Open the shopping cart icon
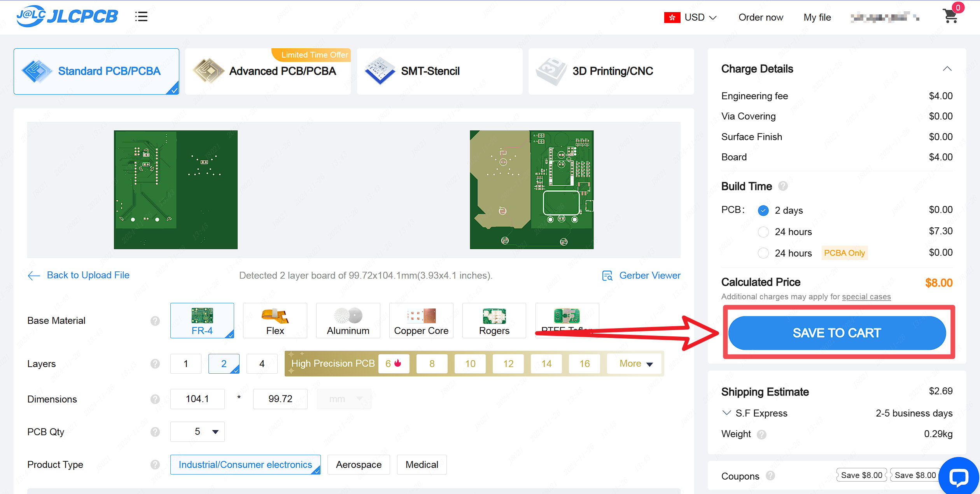The image size is (980, 494). click(950, 16)
